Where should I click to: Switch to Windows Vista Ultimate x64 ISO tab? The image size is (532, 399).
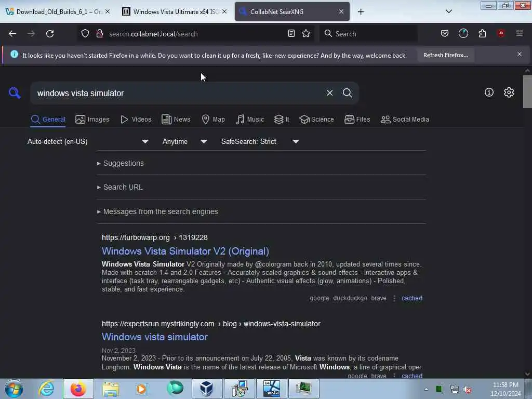click(175, 11)
